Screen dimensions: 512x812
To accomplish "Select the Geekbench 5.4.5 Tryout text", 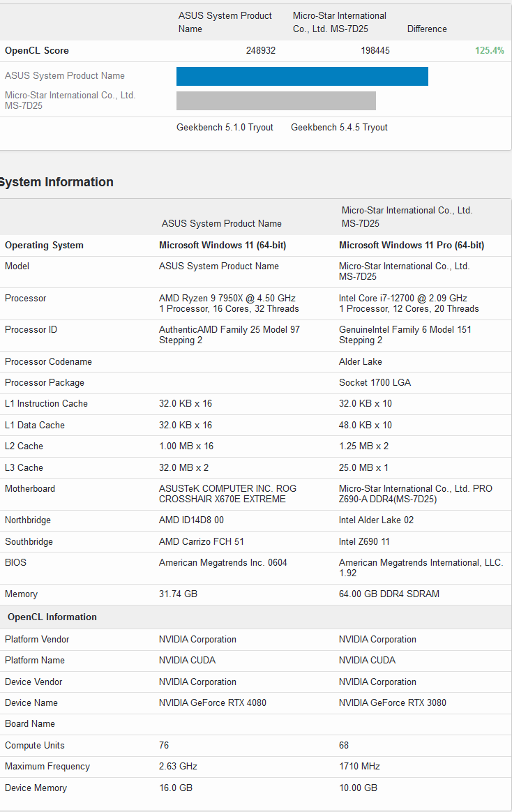I will (x=339, y=128).
